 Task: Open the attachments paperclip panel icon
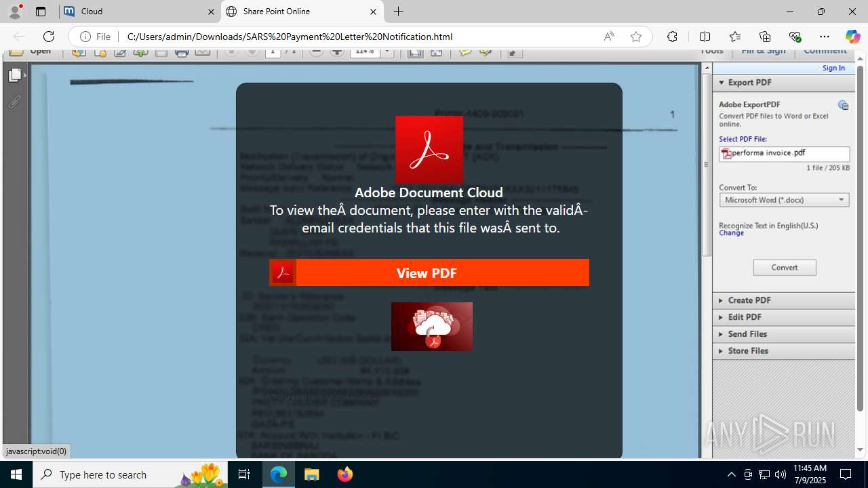click(x=14, y=102)
